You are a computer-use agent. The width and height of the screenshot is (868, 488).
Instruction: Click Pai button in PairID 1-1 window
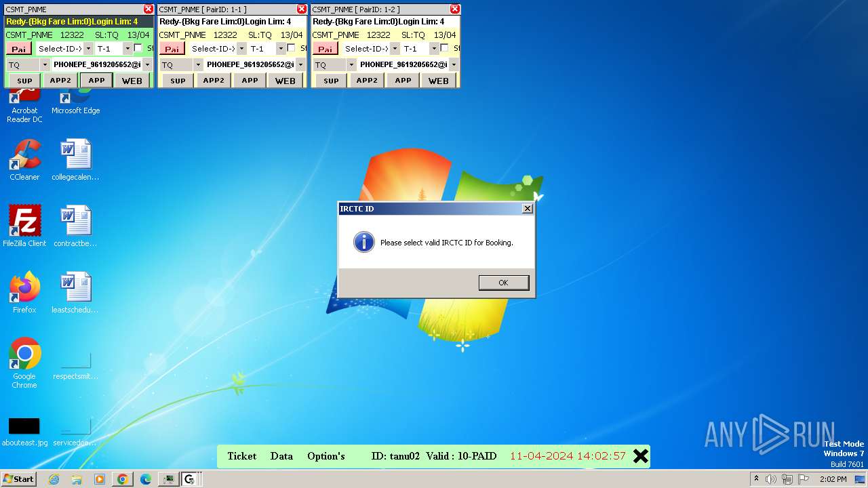172,49
